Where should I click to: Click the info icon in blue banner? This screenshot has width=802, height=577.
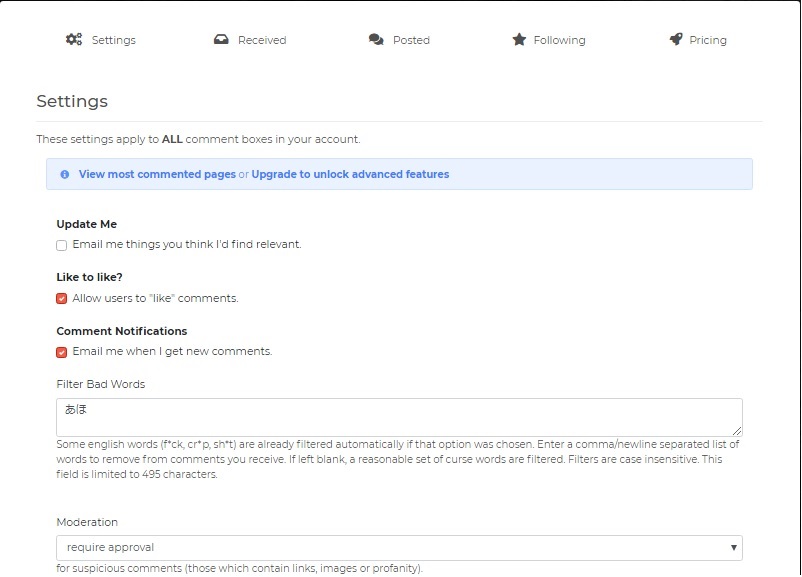click(65, 174)
